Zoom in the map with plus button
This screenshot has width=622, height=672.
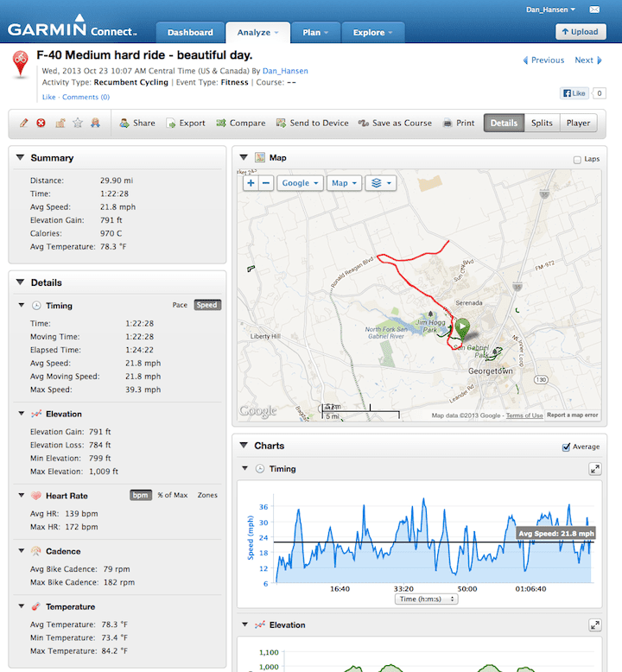251,183
